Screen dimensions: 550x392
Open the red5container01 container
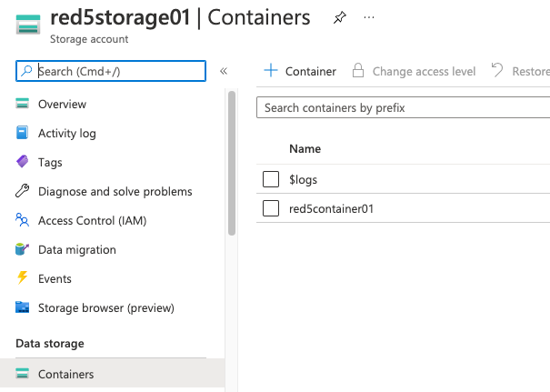click(331, 209)
